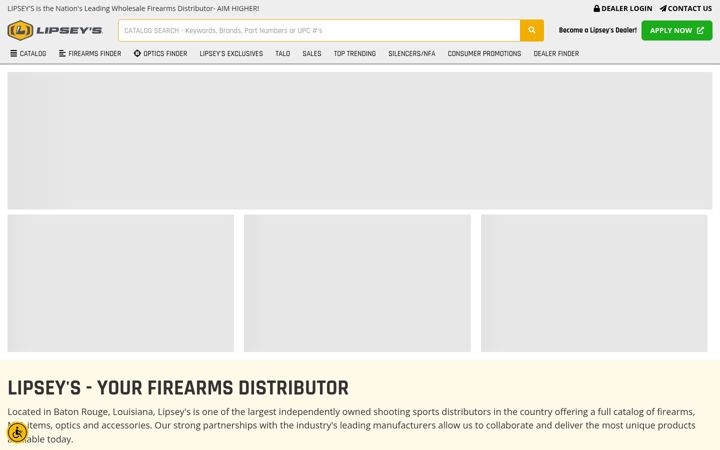Click the large hero banner placeholder
Screen dimensions: 720x450
coord(360,141)
